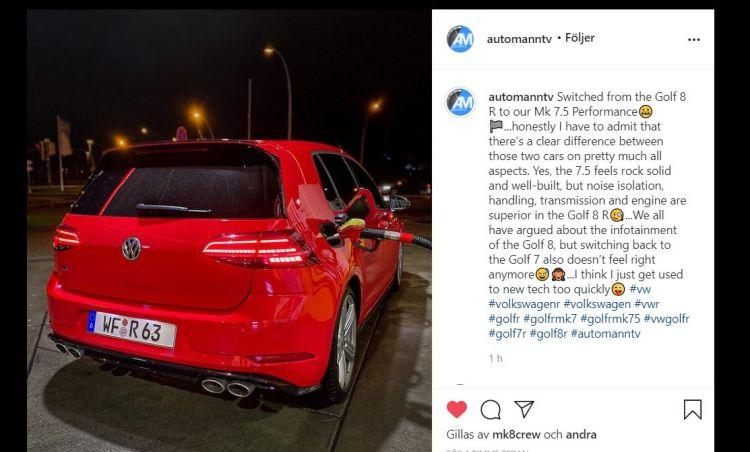
Task: Click the 1 h timestamp
Action: coord(496,358)
